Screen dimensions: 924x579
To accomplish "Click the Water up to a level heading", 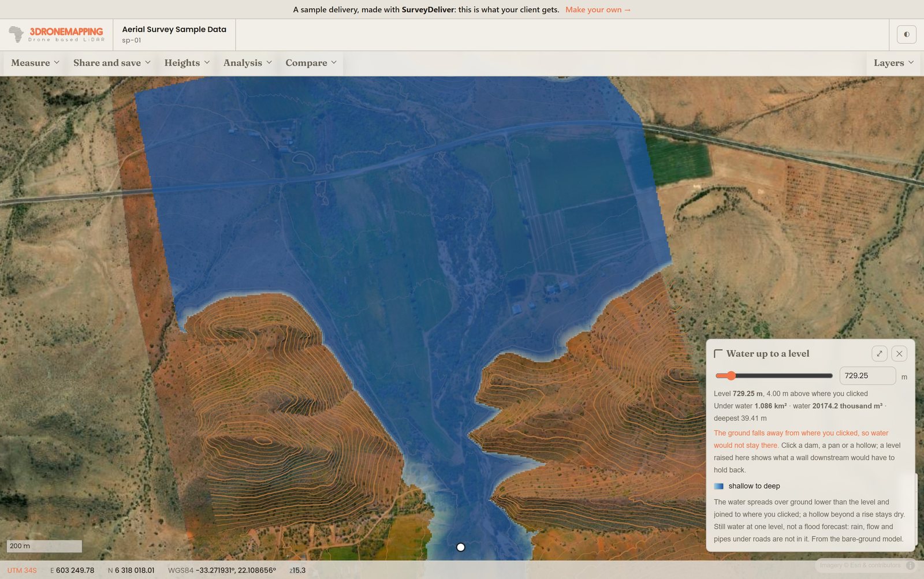I will point(767,354).
